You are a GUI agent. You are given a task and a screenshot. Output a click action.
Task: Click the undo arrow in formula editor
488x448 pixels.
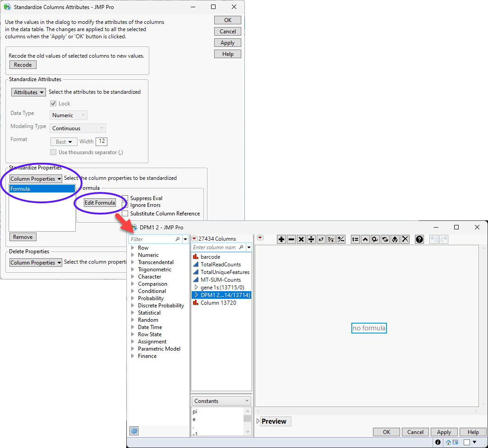click(434, 239)
